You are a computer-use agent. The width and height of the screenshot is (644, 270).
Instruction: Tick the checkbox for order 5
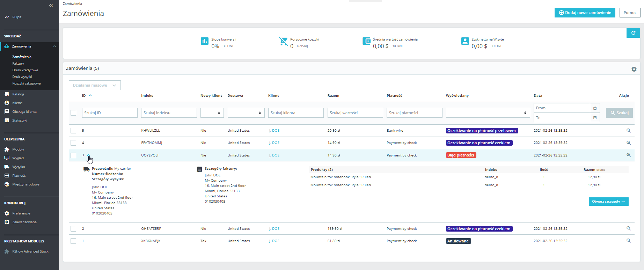[73, 131]
